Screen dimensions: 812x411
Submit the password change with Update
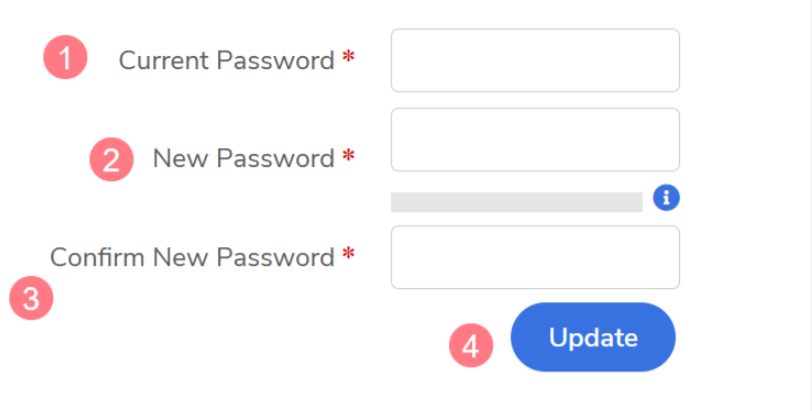593,337
